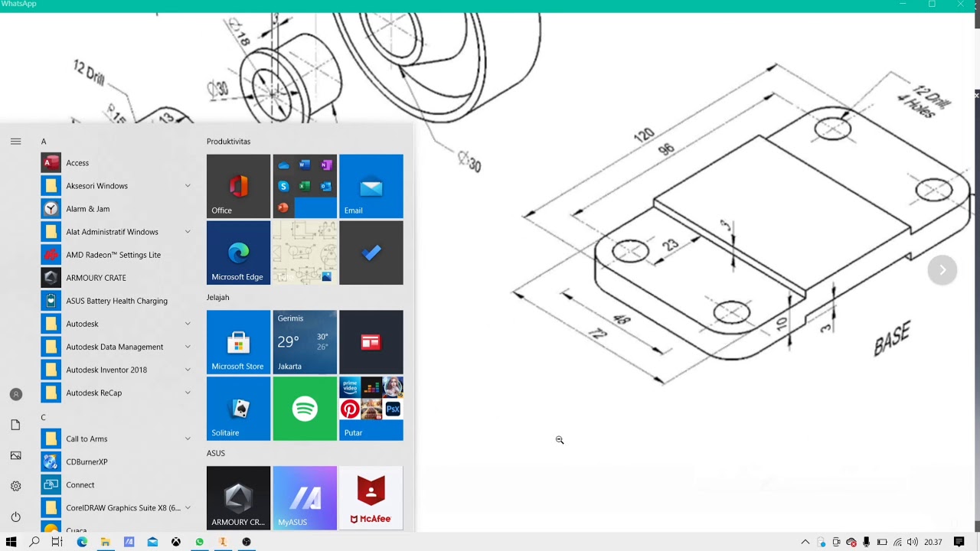Image resolution: width=980 pixels, height=551 pixels.
Task: Open MyASUS from the taskbar
Action: pos(129,542)
